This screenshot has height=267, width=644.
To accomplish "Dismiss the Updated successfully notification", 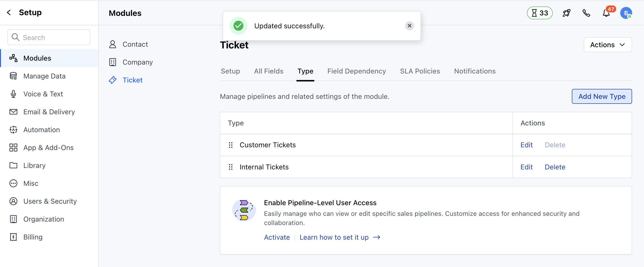I will (x=409, y=26).
